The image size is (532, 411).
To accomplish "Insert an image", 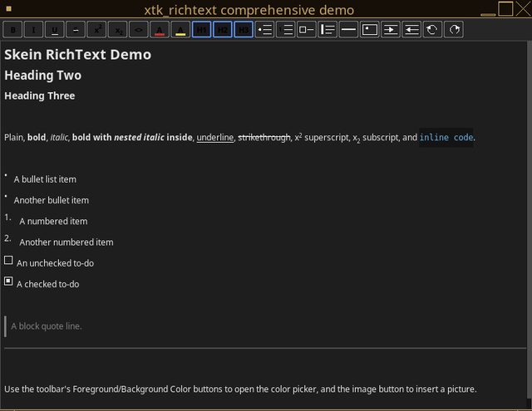I will point(370,30).
